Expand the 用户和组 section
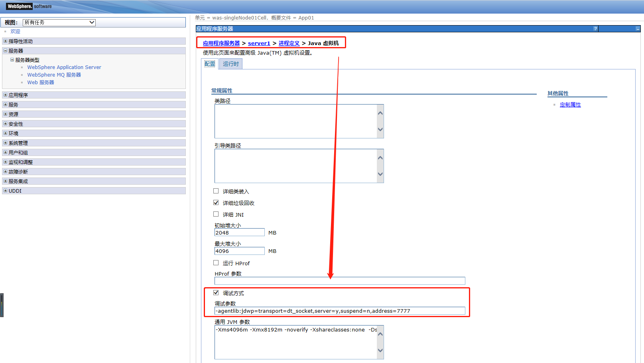Viewport: 644px width, 363px height. point(5,152)
